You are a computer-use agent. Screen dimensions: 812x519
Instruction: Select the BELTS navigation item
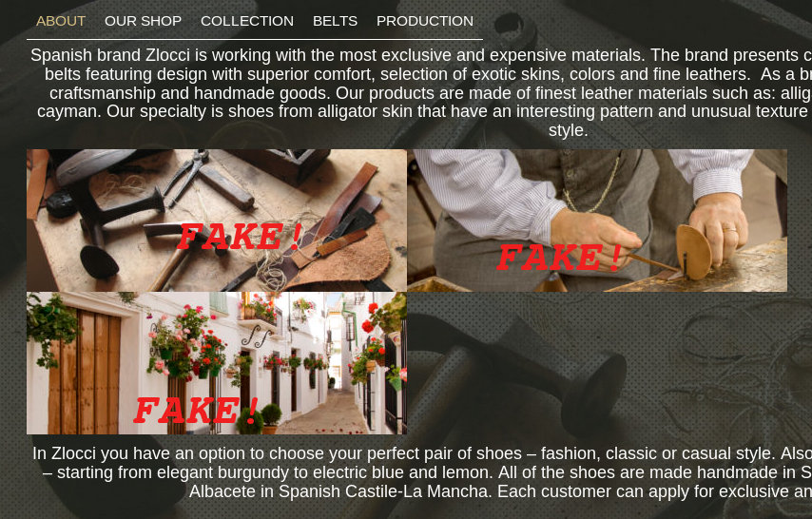(x=335, y=21)
